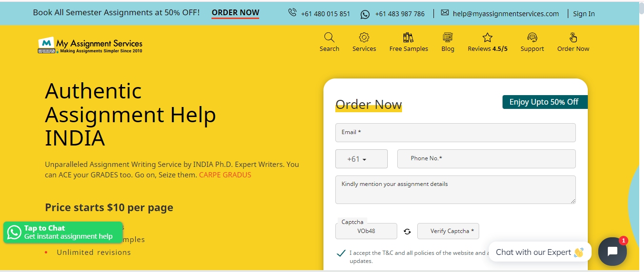Click the captcha code VOb48
644x272 pixels.
pos(366,231)
